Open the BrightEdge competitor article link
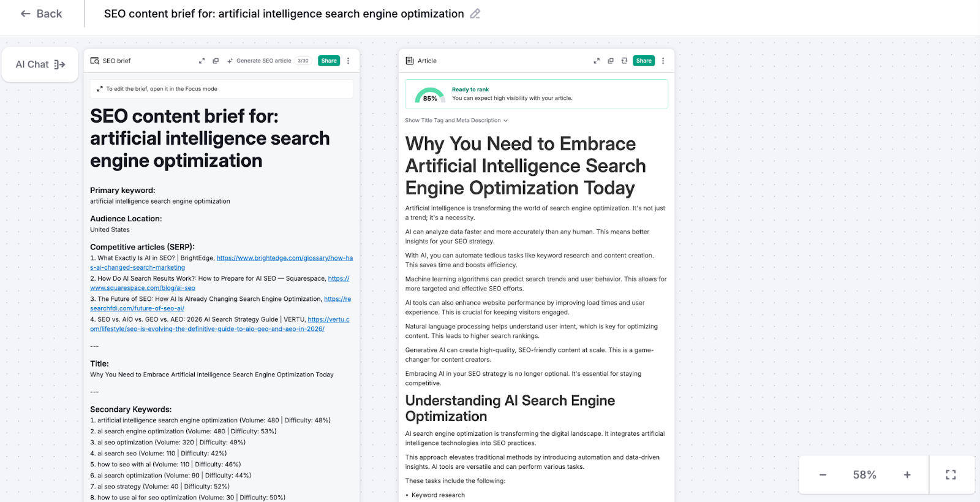This screenshot has height=502, width=980. point(284,258)
